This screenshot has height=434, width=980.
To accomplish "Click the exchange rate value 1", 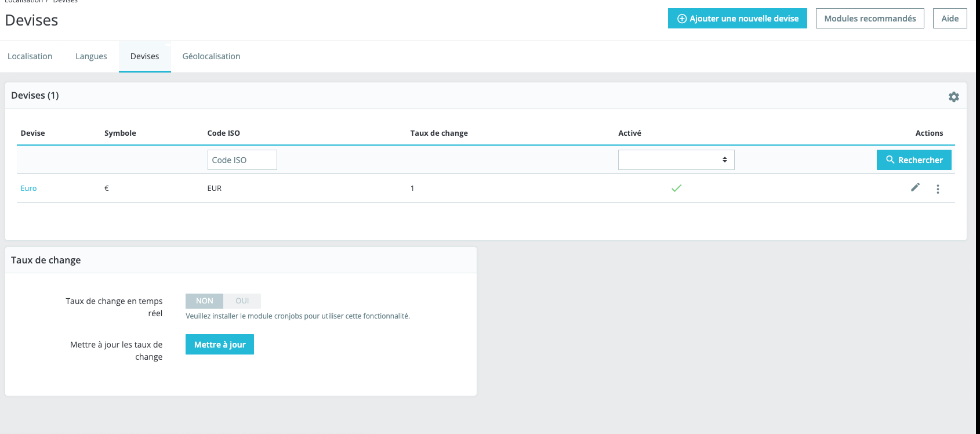I will pos(412,189).
